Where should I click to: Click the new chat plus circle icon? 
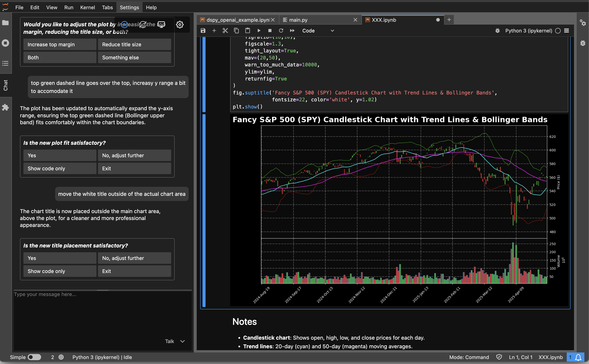click(x=124, y=24)
